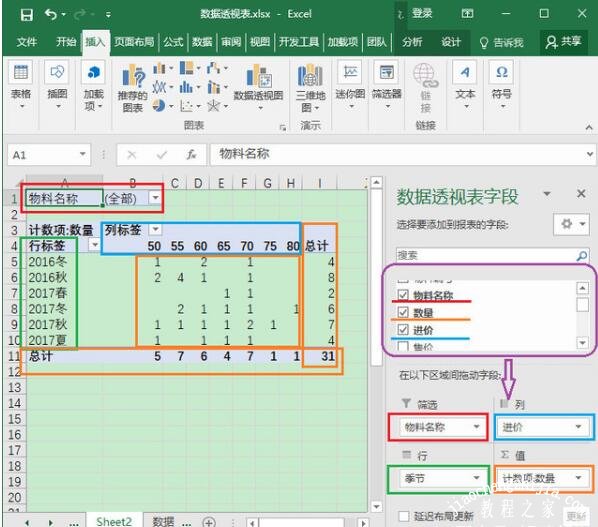Switch to the 设计 Design tab
Image resolution: width=598 pixels, height=527 pixels.
tap(451, 42)
